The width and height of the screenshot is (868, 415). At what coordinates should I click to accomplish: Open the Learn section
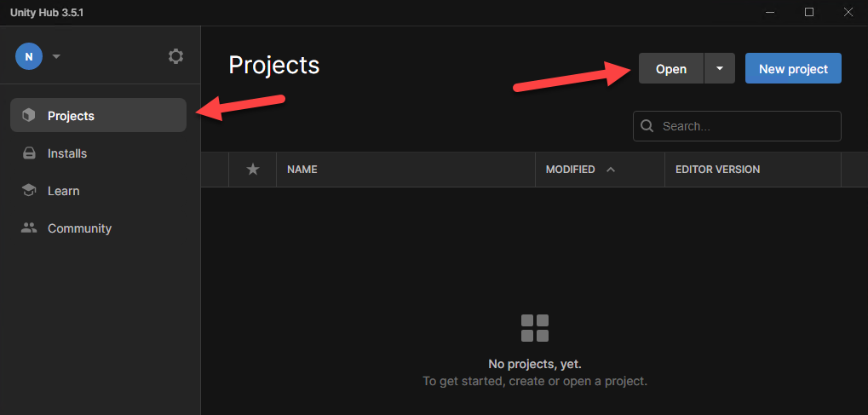coord(99,191)
